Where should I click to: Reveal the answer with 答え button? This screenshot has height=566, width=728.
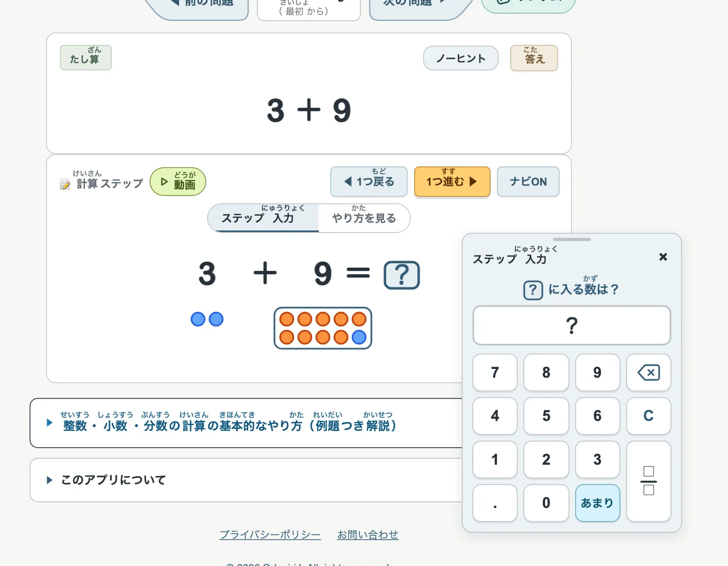[534, 58]
